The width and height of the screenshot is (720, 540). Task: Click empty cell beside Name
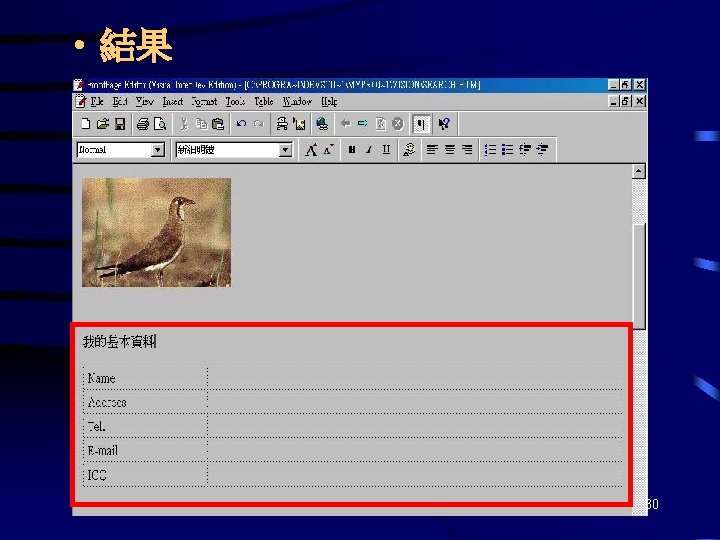[415, 378]
